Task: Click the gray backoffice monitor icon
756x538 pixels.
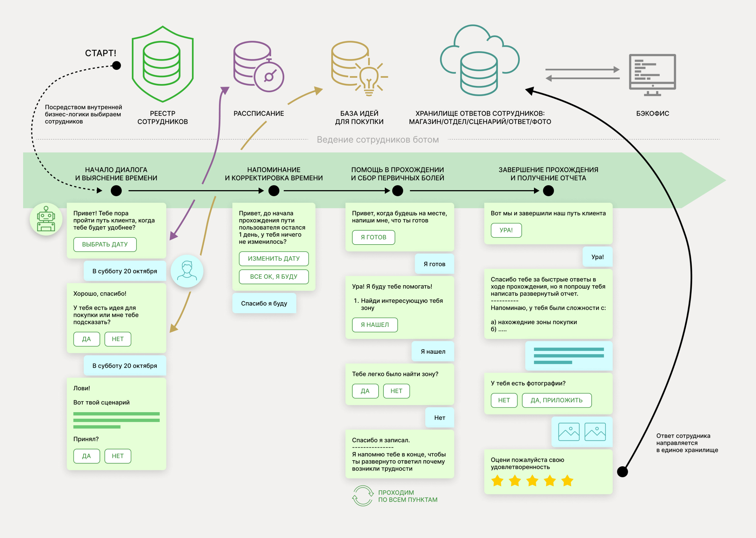Action: coord(652,75)
